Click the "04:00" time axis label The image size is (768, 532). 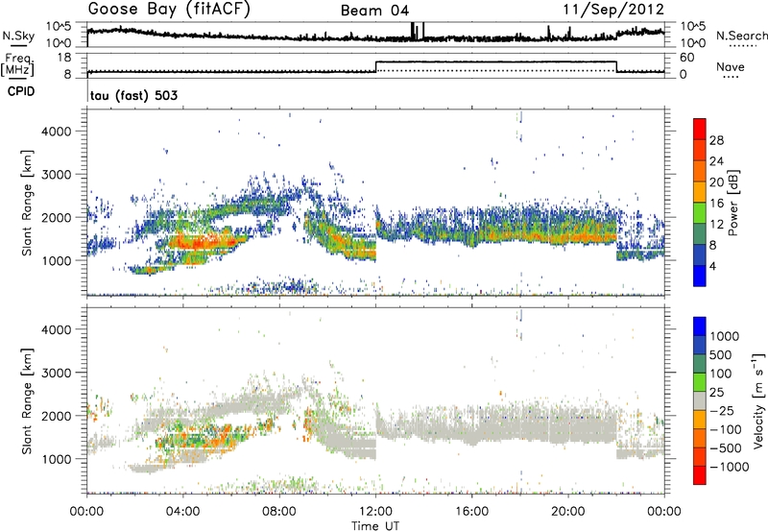[182, 512]
